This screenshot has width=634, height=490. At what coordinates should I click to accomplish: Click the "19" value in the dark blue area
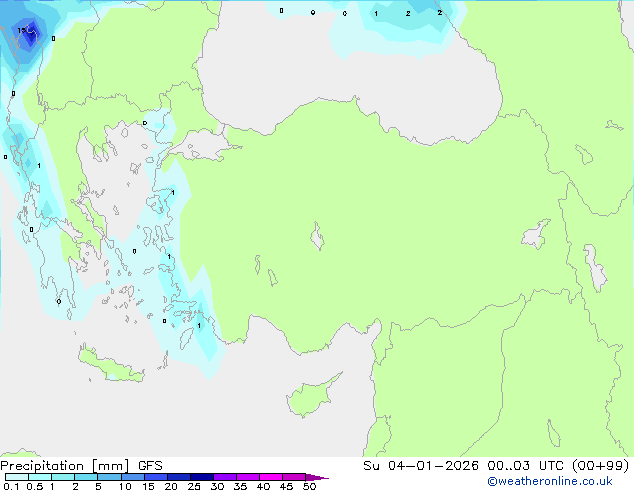pyautogui.click(x=21, y=30)
